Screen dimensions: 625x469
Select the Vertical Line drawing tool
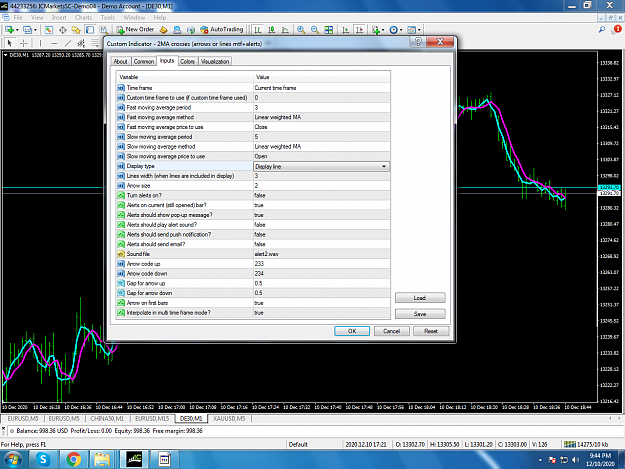40,43
